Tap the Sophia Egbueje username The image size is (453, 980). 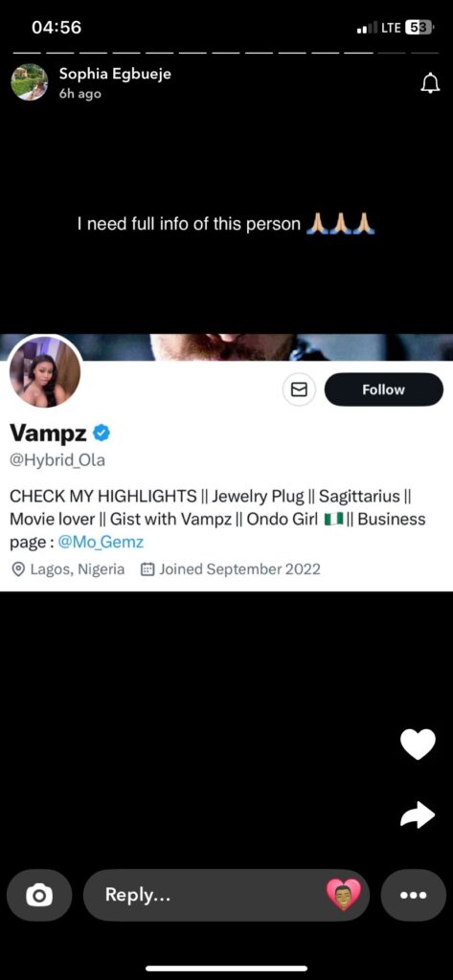point(115,74)
